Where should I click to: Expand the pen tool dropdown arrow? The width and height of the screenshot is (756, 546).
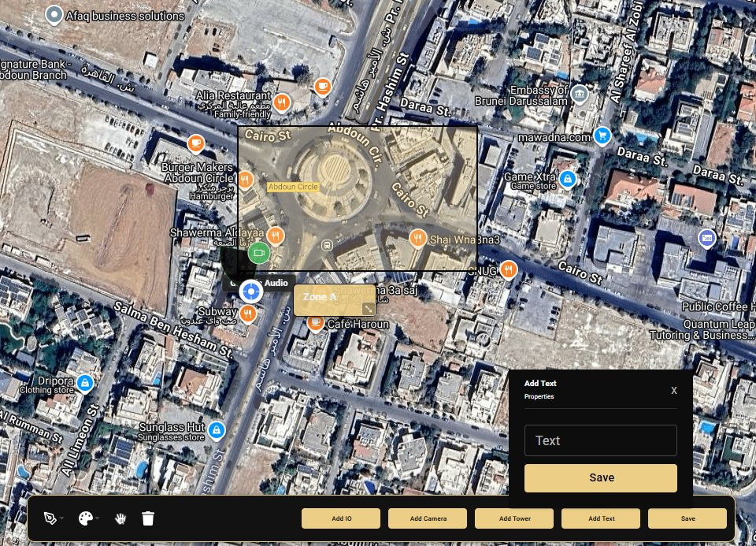point(61,519)
